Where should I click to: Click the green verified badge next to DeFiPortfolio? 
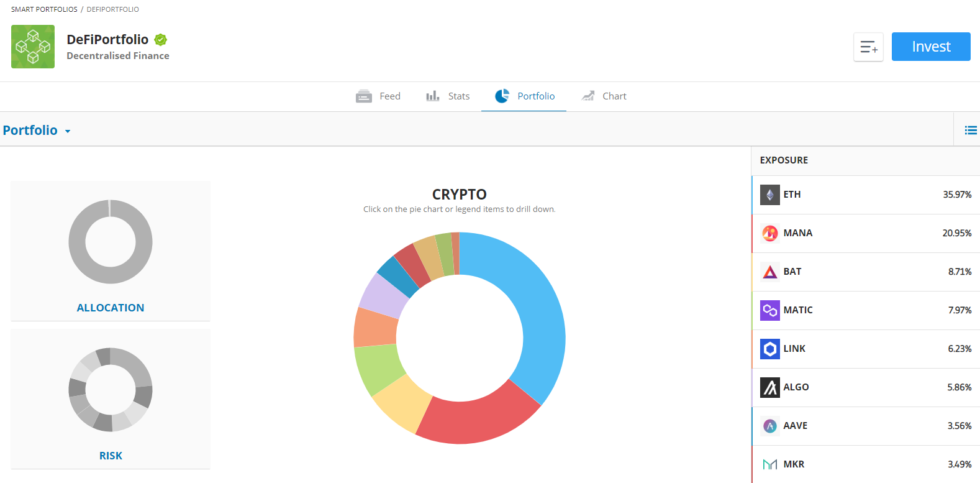[161, 40]
